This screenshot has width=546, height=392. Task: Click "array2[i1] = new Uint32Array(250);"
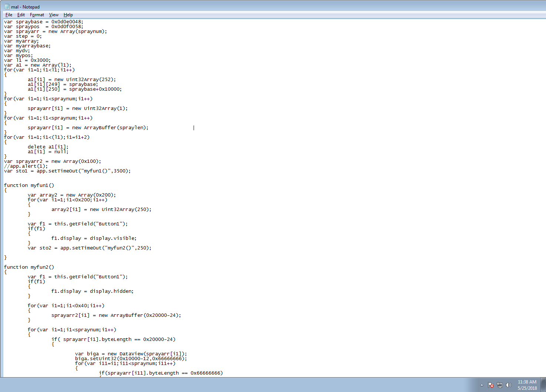coord(101,210)
